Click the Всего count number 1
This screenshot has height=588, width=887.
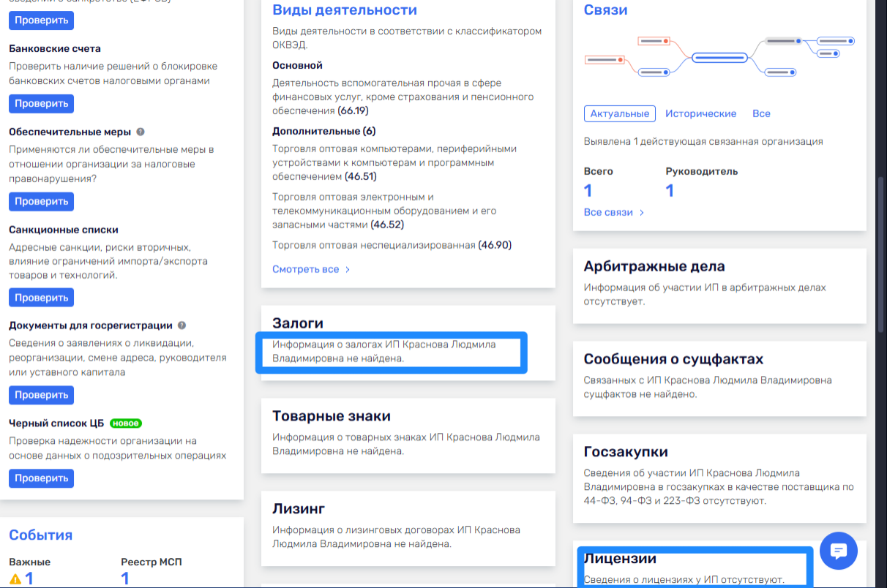(588, 191)
